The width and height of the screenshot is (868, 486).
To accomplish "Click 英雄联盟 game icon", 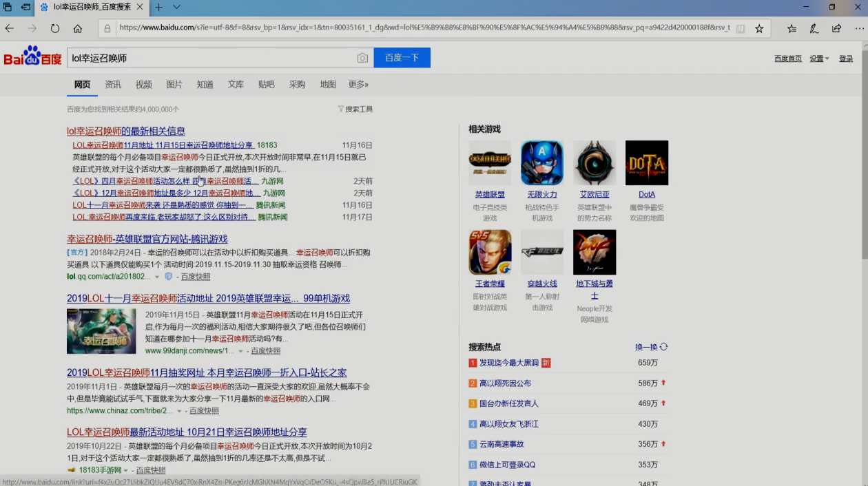I will click(490, 162).
